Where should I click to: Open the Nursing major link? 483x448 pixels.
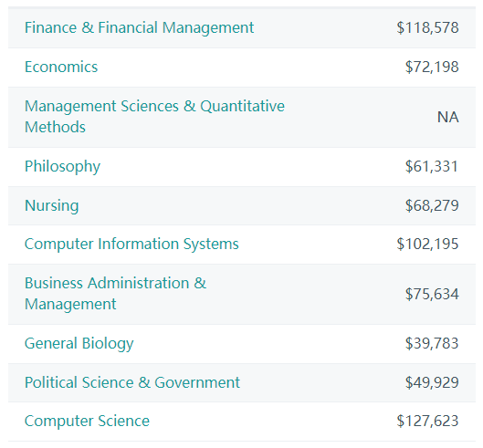point(52,205)
